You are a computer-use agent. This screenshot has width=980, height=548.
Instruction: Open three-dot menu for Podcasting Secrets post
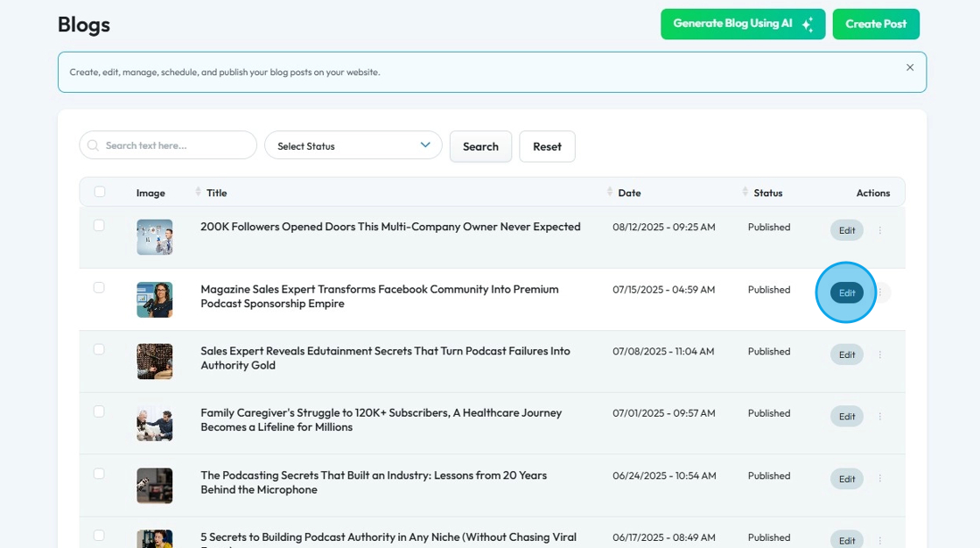tap(880, 479)
